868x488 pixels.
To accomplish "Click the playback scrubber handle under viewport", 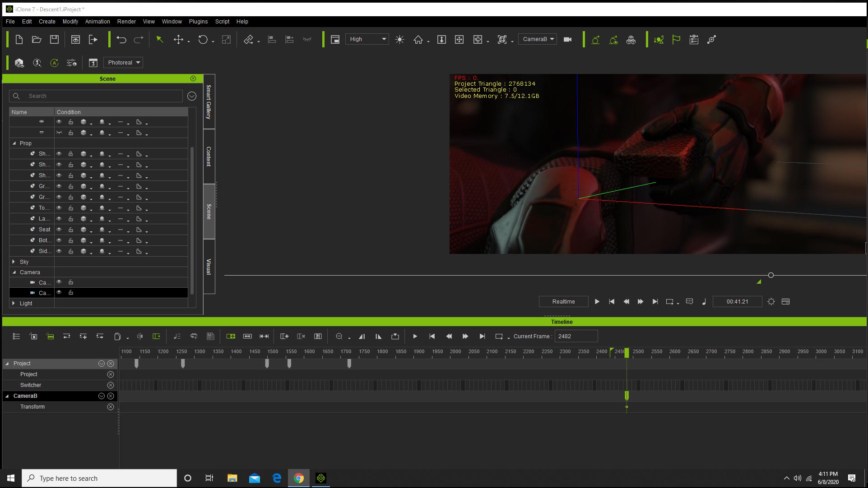I will click(771, 275).
